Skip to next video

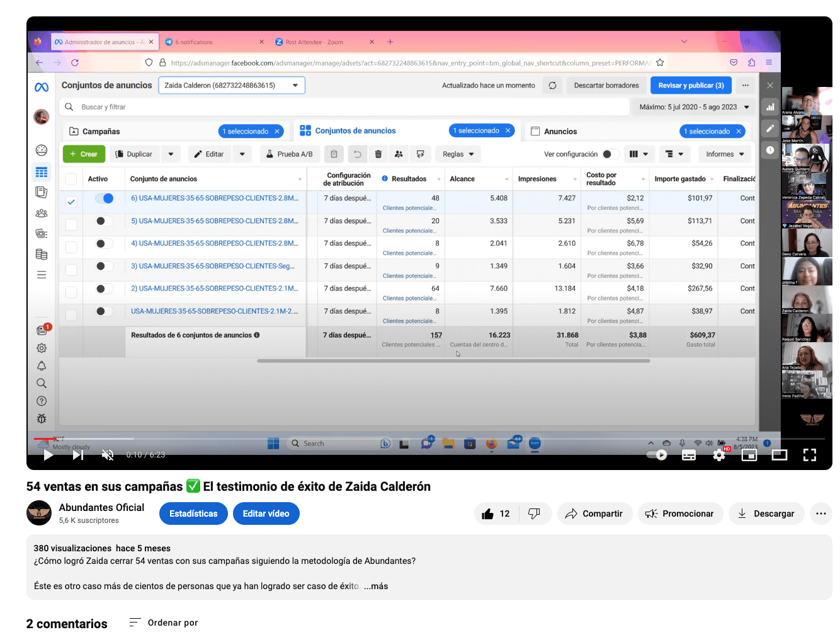click(77, 455)
